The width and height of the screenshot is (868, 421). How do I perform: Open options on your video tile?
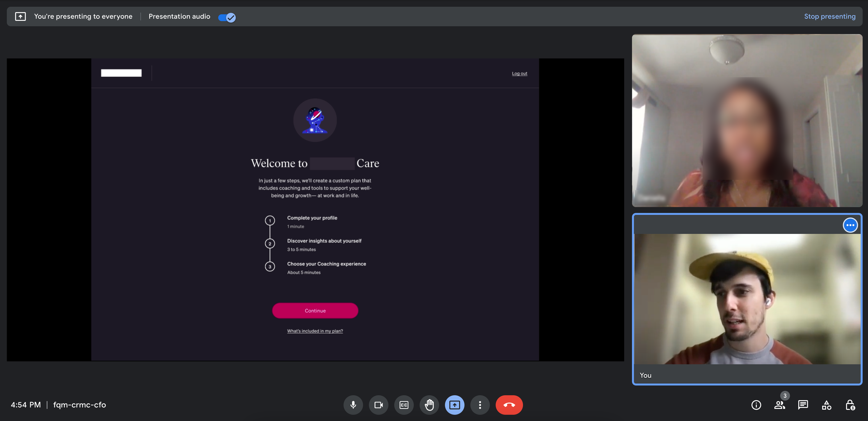(x=850, y=225)
